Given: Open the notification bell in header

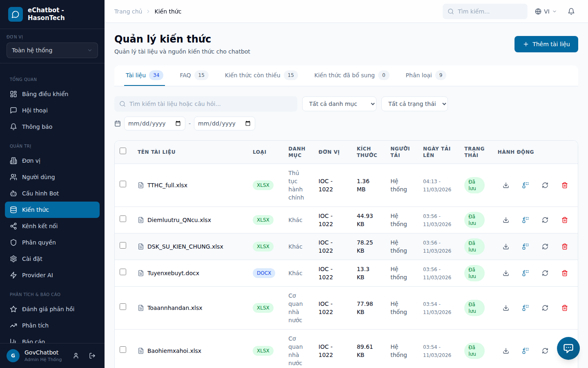Looking at the screenshot, I should 571,11.
